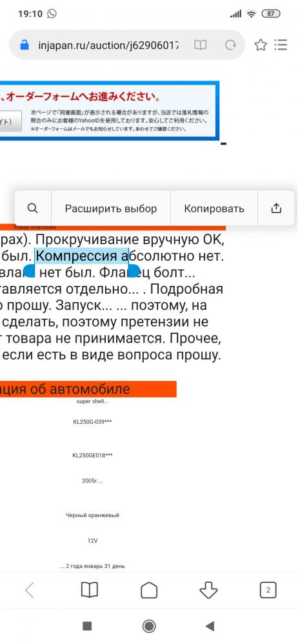This screenshot has height=644, width=298.
Task: Open bookmarks from bottom bar
Action: [89, 591]
